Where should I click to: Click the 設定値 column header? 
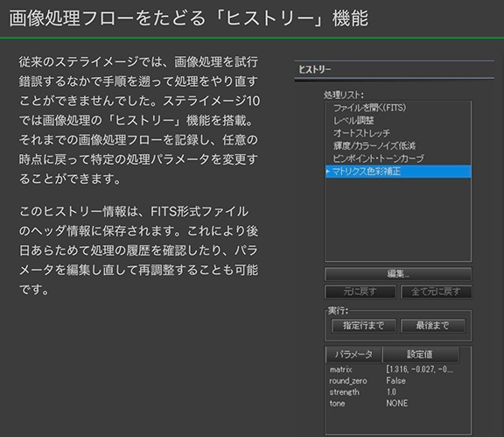click(x=420, y=355)
